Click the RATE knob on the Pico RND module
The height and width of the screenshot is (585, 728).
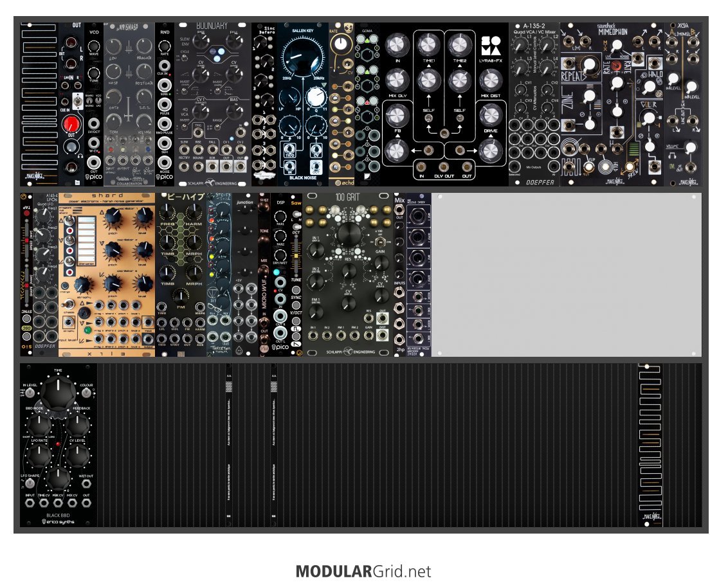pyautogui.click(x=165, y=46)
